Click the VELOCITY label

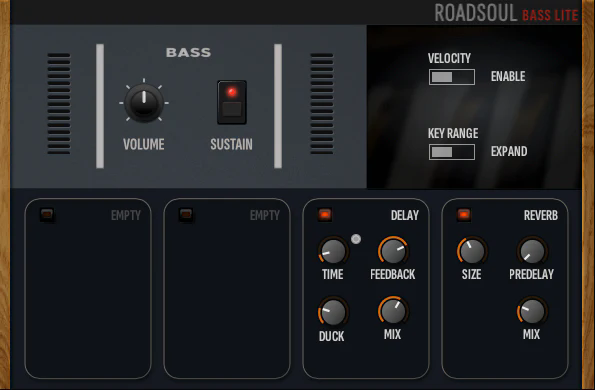click(449, 58)
